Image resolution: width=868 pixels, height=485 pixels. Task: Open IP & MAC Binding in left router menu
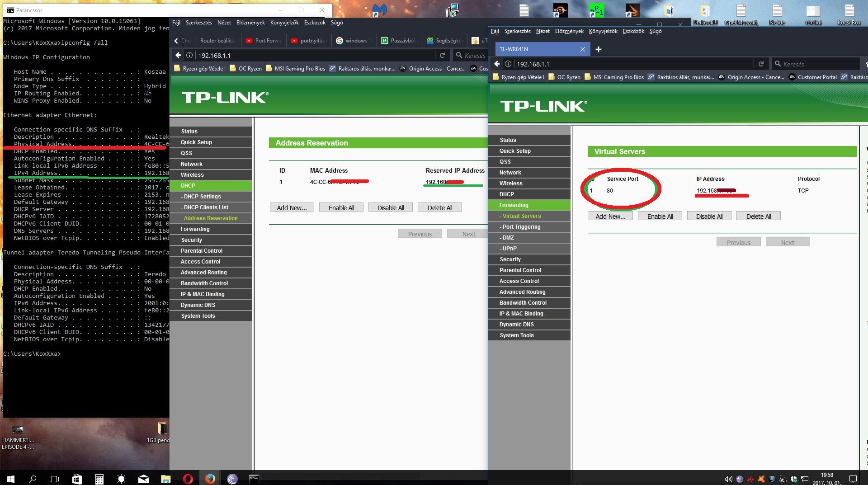click(x=211, y=294)
